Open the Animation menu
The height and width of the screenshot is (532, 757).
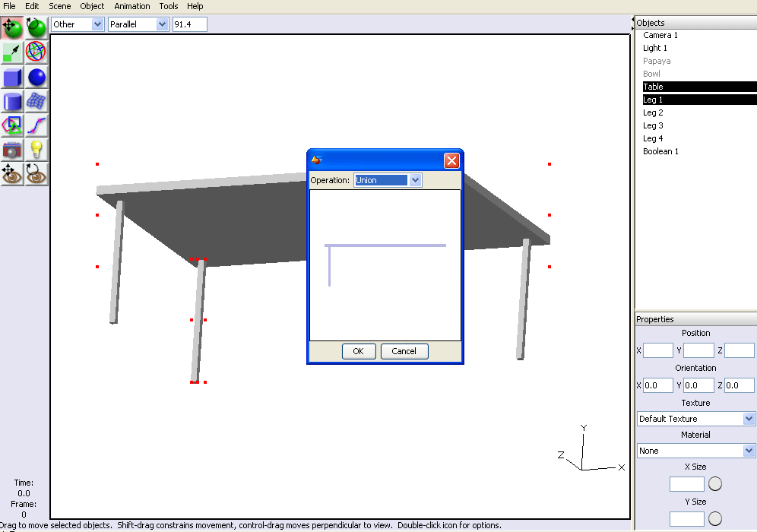tap(132, 6)
